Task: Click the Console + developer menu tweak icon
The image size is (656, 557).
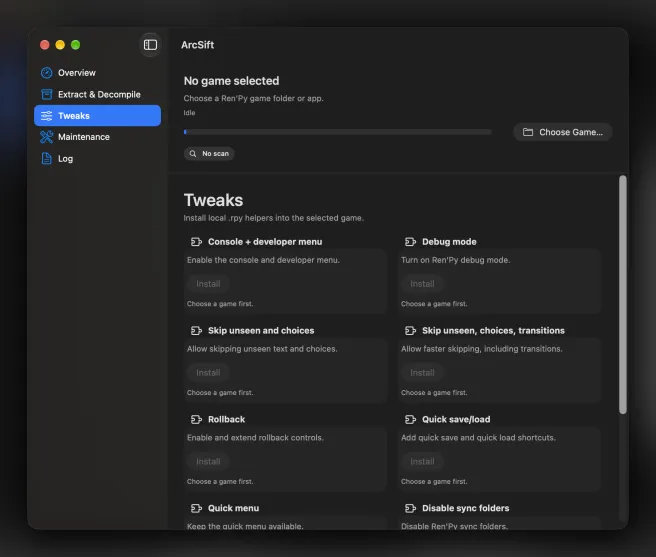Action: [196, 242]
